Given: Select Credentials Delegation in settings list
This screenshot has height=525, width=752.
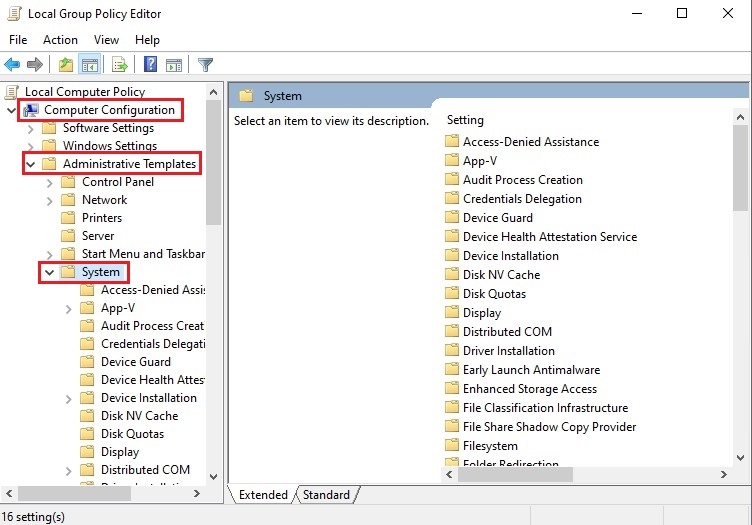Looking at the screenshot, I should tap(522, 199).
